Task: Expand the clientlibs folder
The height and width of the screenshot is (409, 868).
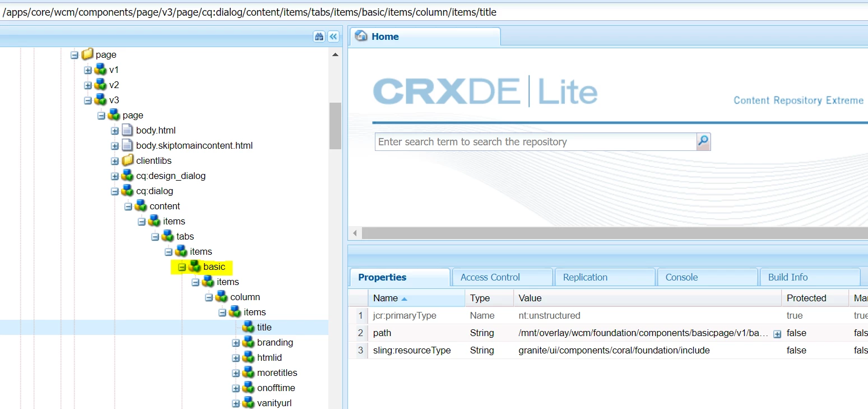Action: (114, 161)
